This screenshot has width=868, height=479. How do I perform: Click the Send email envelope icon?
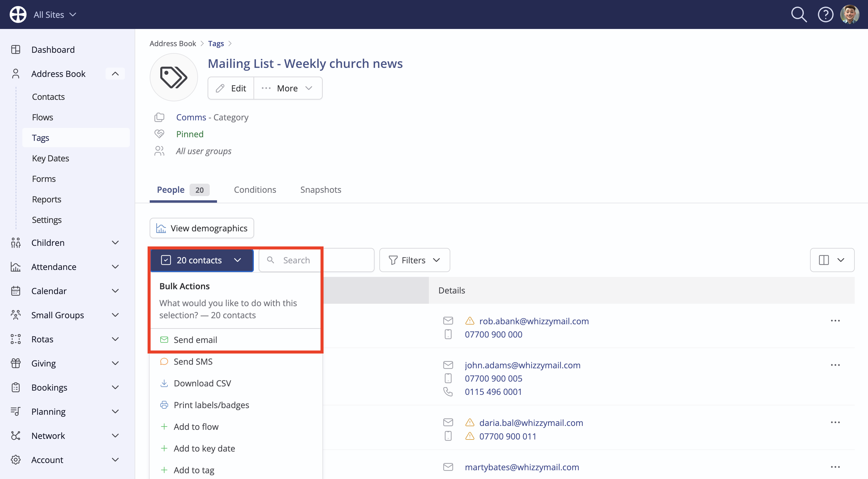pos(164,340)
